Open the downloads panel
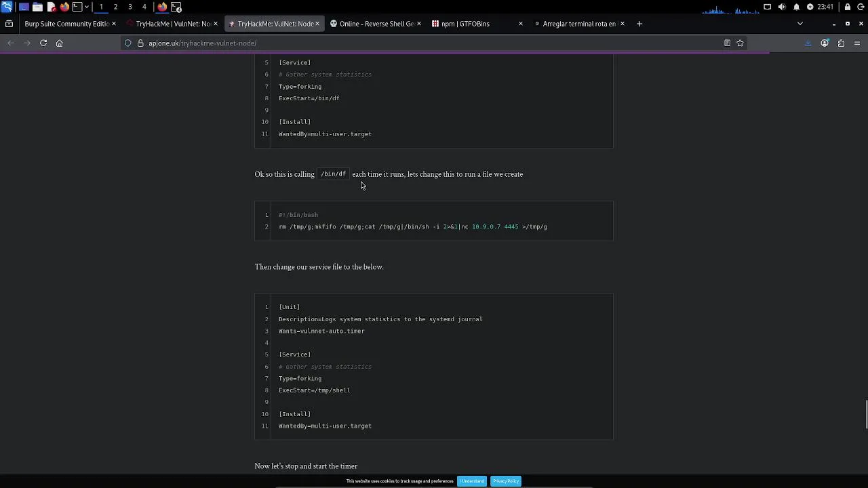Screen dimensions: 868x488 pyautogui.click(x=808, y=43)
